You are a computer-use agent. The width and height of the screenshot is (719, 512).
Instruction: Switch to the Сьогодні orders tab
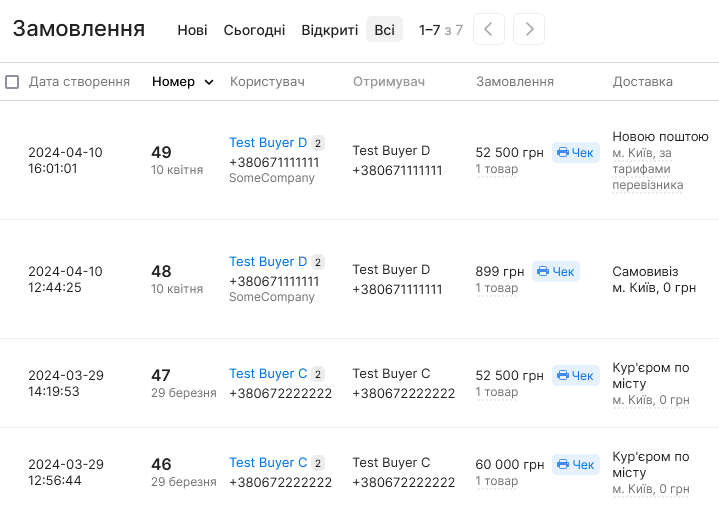[x=254, y=30]
